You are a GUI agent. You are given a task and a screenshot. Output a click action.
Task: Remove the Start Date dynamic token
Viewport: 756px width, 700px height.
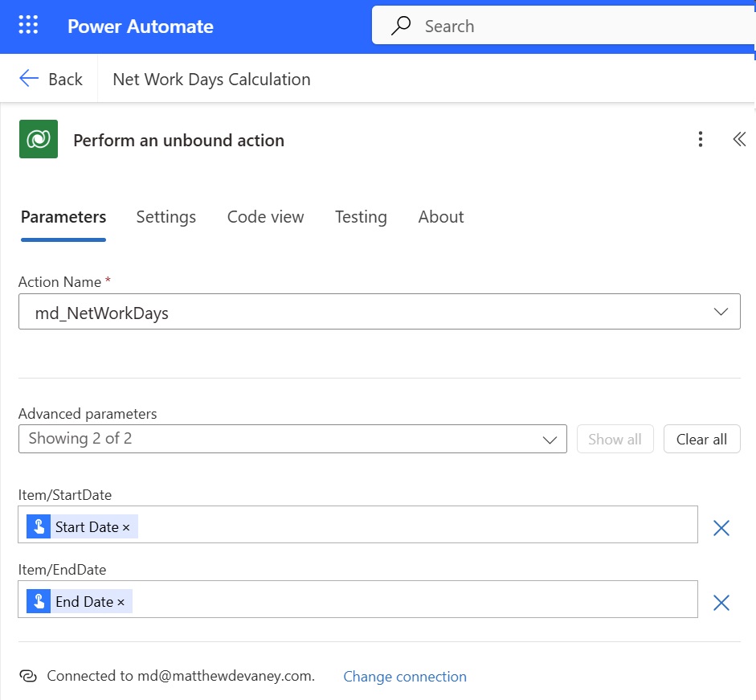126,528
